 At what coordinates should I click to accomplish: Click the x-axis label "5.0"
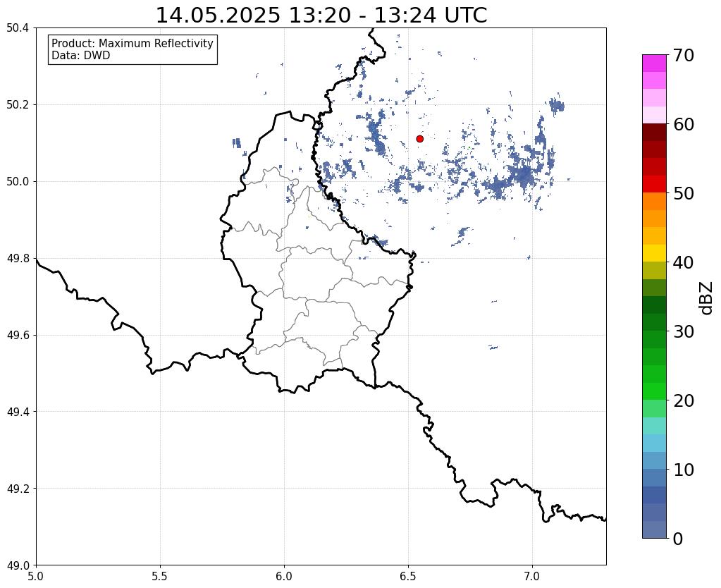pyautogui.click(x=36, y=577)
